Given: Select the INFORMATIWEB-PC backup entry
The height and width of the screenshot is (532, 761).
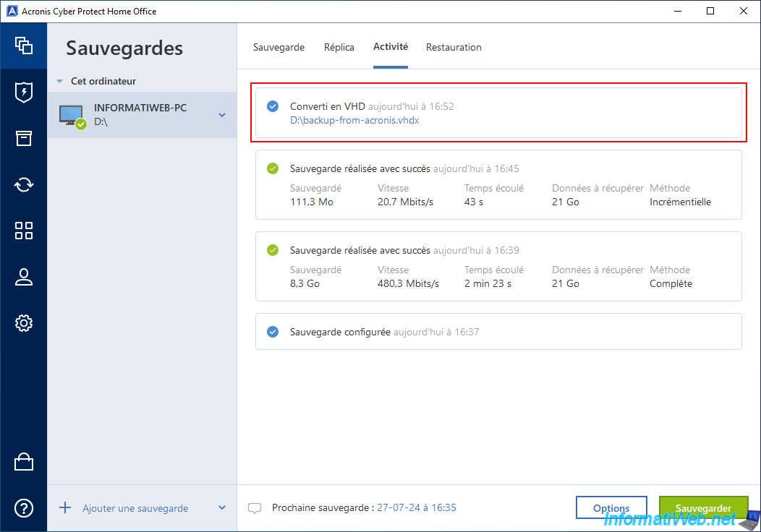Looking at the screenshot, I should tap(142, 115).
